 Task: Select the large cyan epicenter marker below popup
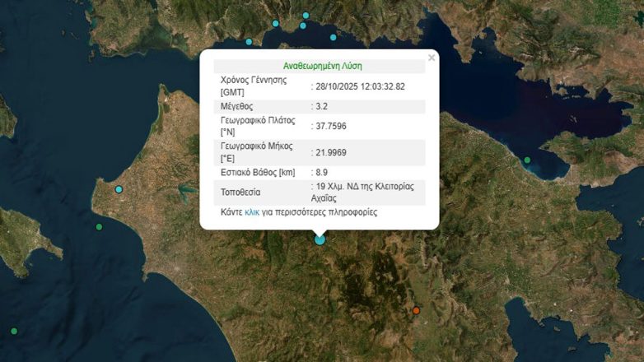point(320,239)
